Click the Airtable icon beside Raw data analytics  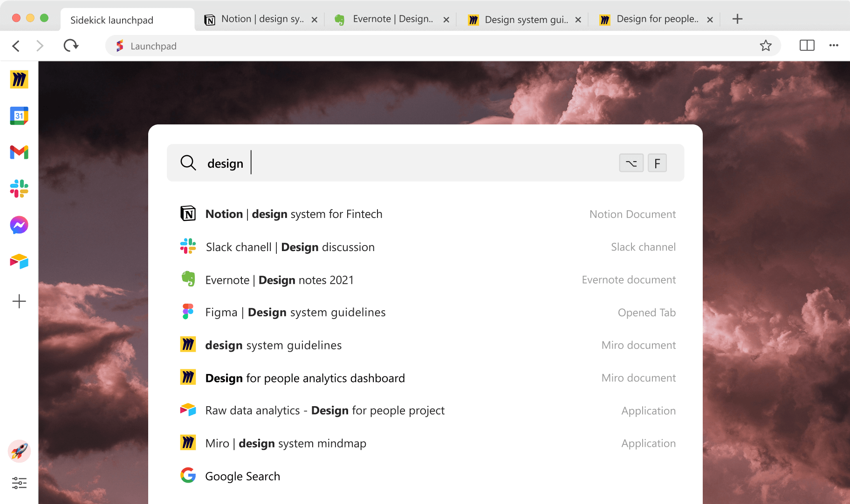188,409
